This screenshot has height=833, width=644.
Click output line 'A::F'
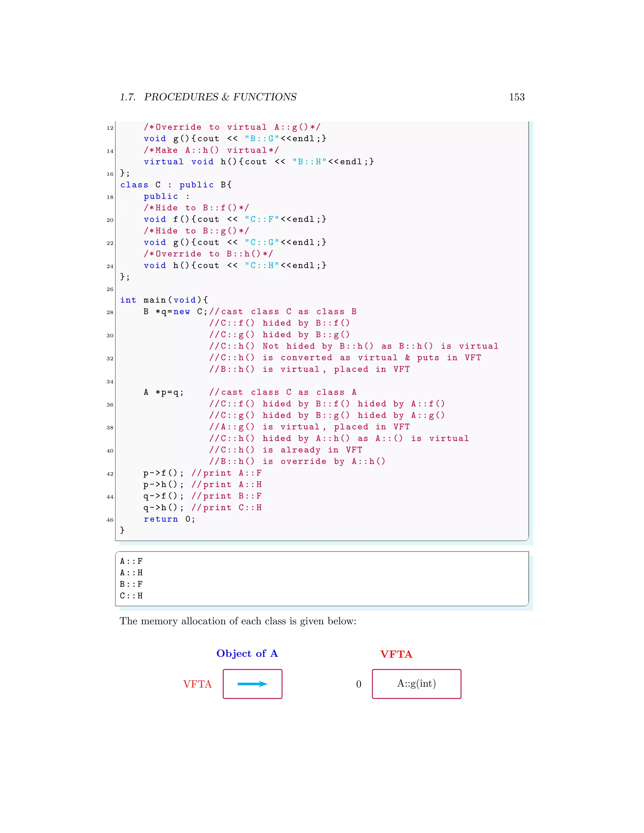point(131,561)
